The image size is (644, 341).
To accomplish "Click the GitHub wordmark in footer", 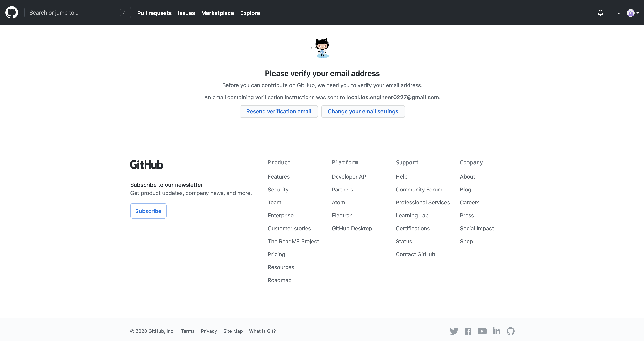I will [x=146, y=165].
